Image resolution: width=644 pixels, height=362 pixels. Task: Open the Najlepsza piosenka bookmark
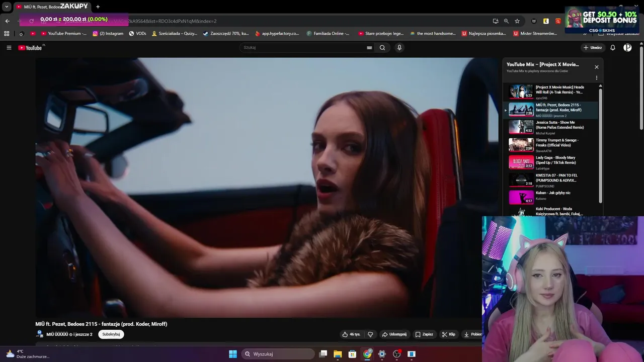click(x=484, y=34)
